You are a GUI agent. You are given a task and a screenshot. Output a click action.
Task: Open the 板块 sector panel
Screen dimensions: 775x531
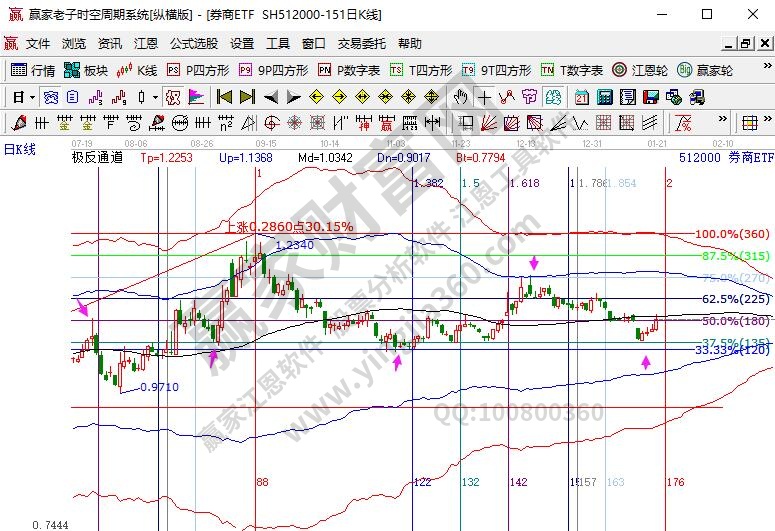[x=86, y=70]
